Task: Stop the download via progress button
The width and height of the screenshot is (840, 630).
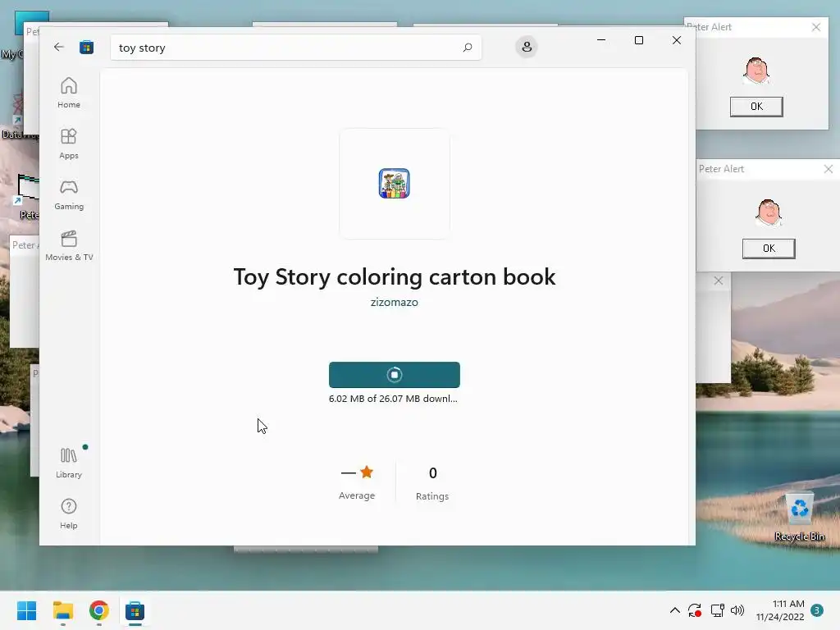Action: pos(395,374)
